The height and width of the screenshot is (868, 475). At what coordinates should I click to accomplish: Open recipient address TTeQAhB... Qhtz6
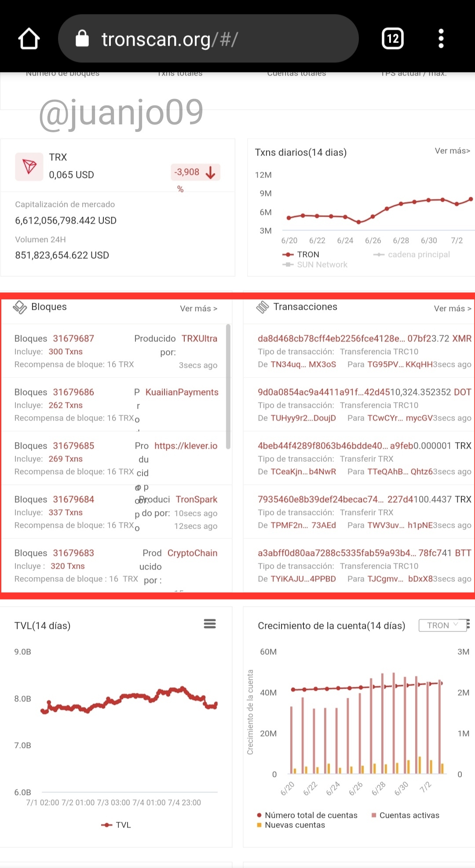click(x=400, y=472)
